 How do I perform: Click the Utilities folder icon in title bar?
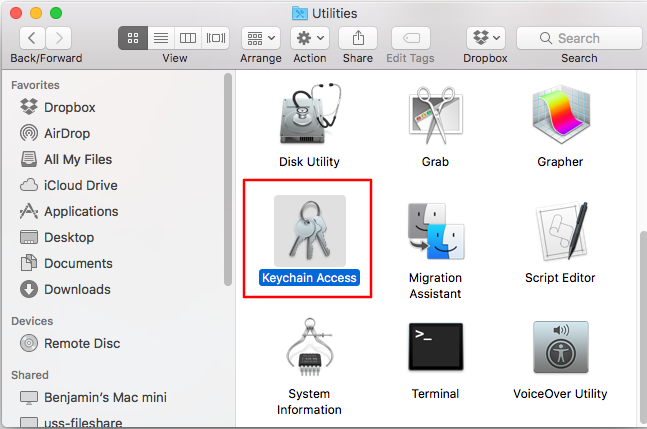[x=300, y=13]
